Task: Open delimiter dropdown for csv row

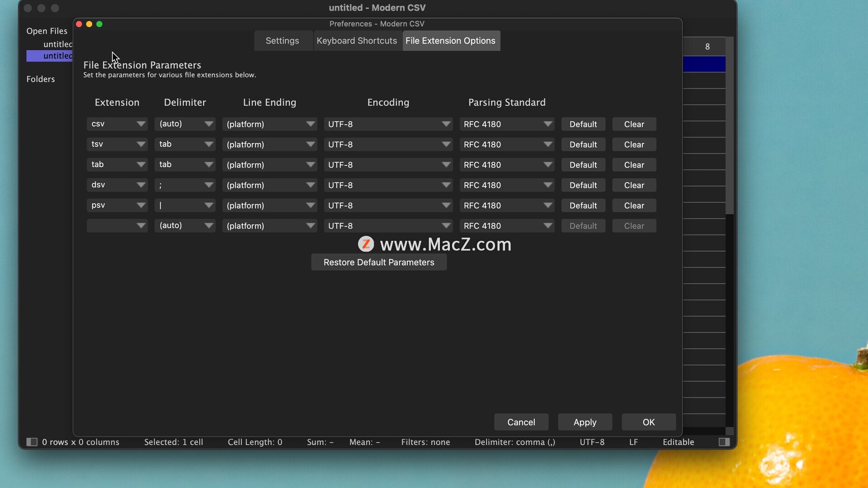Action: (185, 124)
